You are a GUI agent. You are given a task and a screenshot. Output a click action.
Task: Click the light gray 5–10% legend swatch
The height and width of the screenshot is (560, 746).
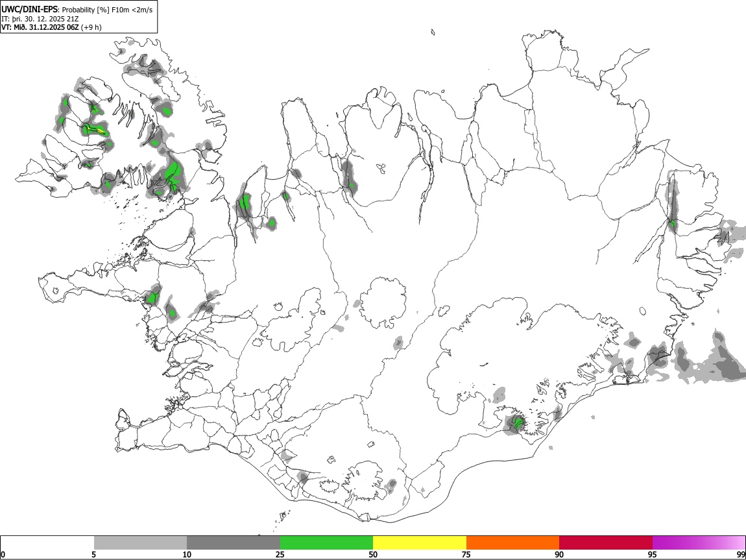[140, 543]
